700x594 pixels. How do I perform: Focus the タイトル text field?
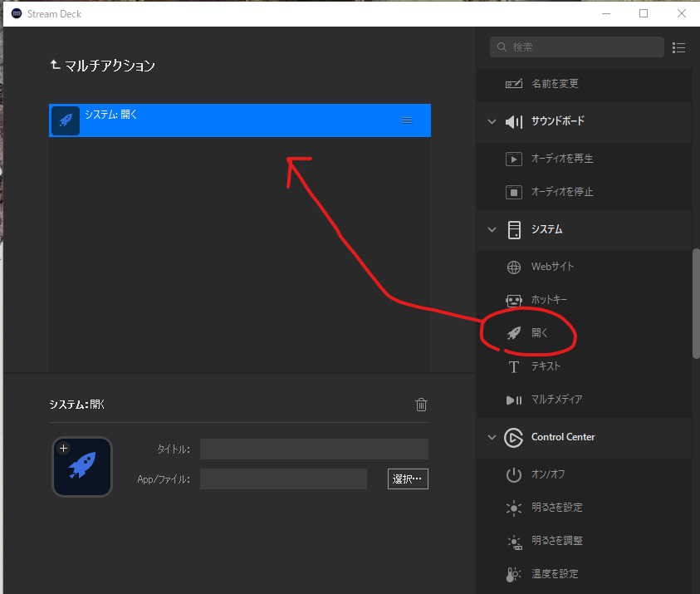coord(314,449)
